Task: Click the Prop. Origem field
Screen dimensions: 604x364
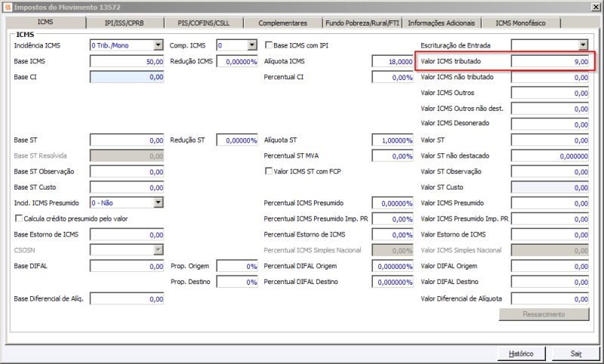Action: tap(237, 266)
